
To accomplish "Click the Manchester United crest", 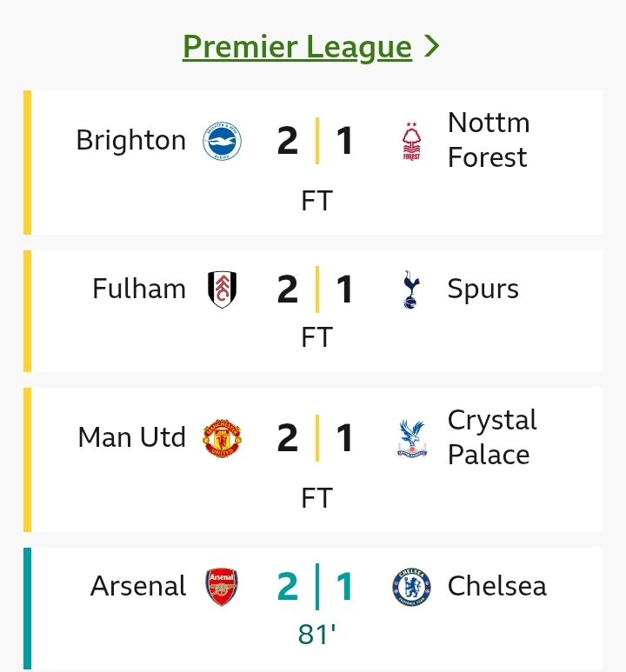I will (x=222, y=438).
